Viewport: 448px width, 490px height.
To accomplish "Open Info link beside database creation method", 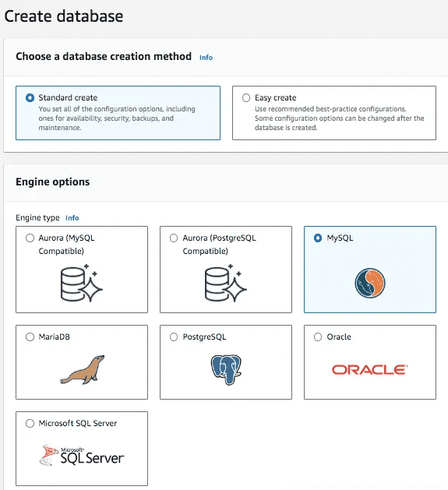I will click(x=206, y=58).
